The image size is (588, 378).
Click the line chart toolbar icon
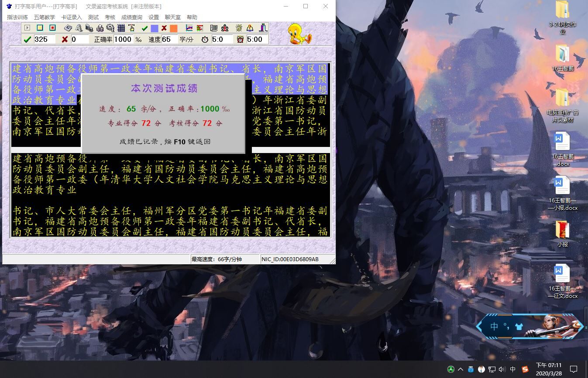[189, 28]
